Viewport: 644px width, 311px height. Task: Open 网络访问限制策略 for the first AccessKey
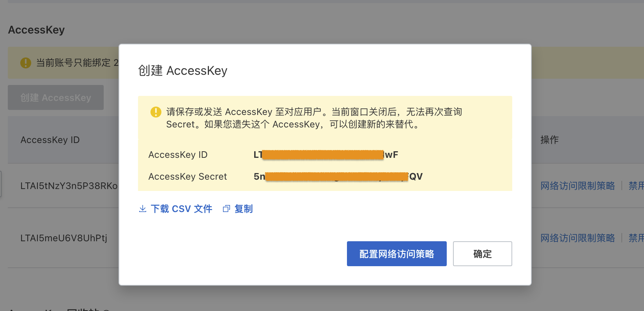pos(578,186)
